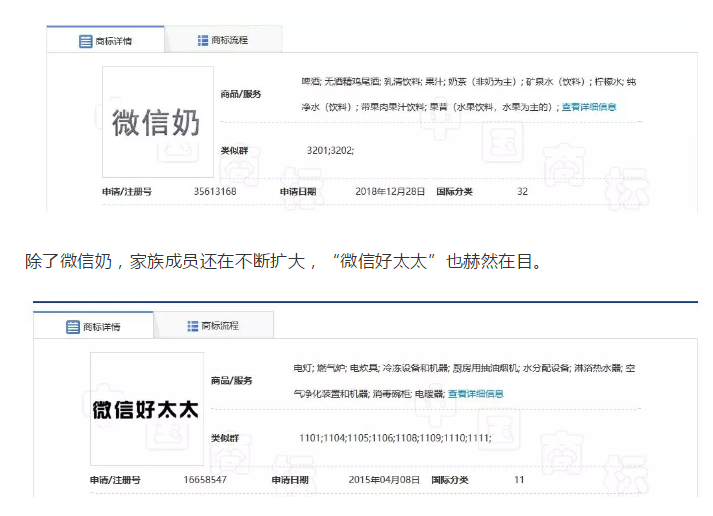
Task: Click the 类似群 label in the 微信奶 record
Action: point(234,150)
